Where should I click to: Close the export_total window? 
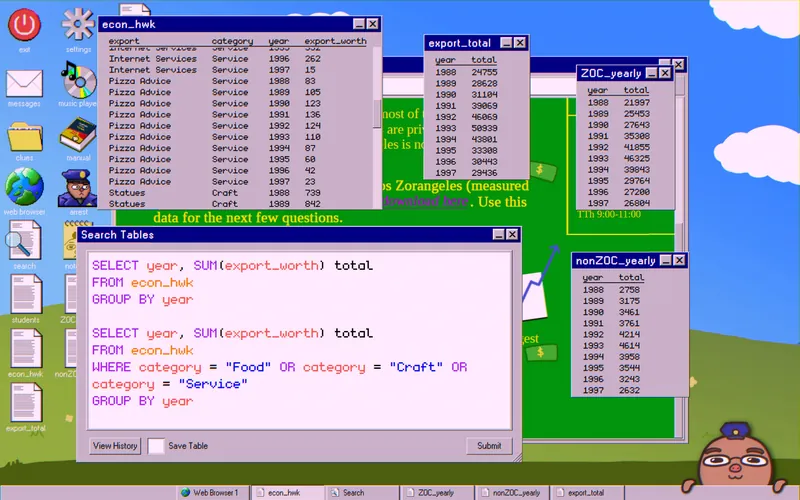click(x=520, y=43)
